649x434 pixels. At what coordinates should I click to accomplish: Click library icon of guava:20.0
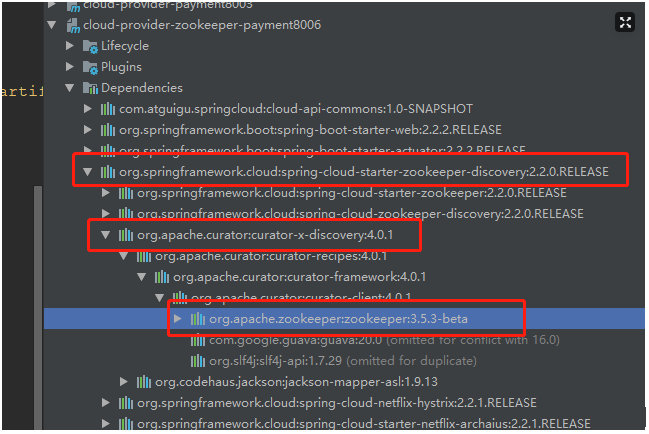(x=198, y=340)
